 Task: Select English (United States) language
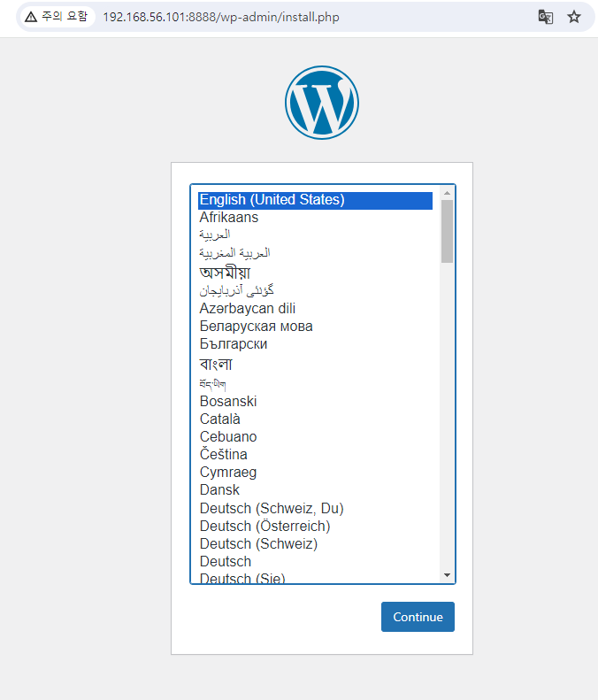tap(315, 200)
